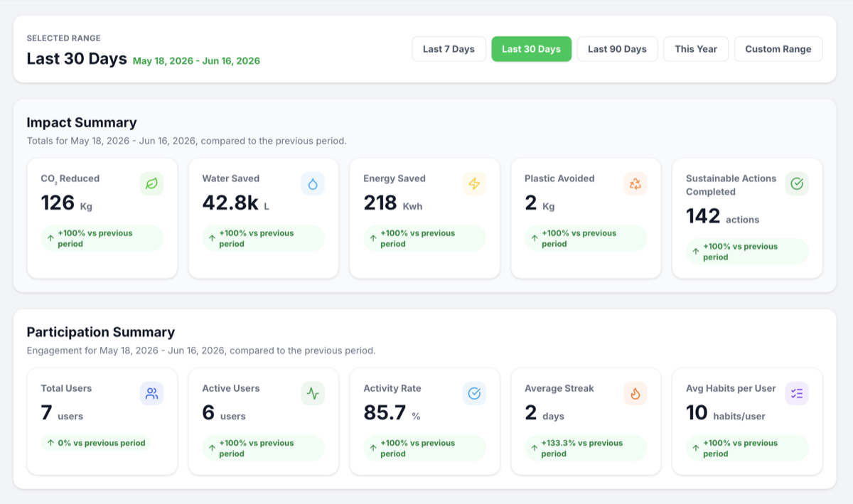853x504 pixels.
Task: Click the checklist icon on Avg Habits per User card
Action: pyautogui.click(x=797, y=393)
